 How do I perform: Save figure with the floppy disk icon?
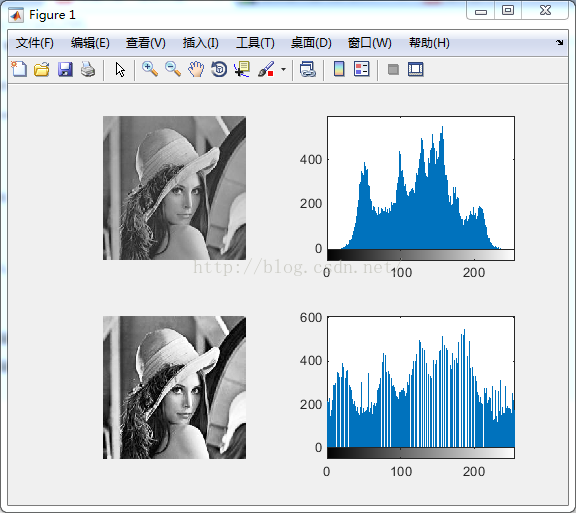click(65, 69)
